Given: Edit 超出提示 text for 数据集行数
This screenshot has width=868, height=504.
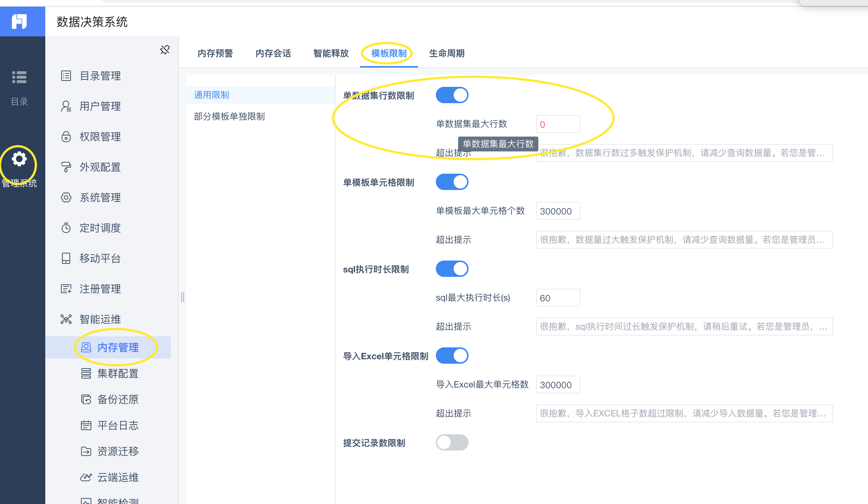Looking at the screenshot, I should coord(684,153).
